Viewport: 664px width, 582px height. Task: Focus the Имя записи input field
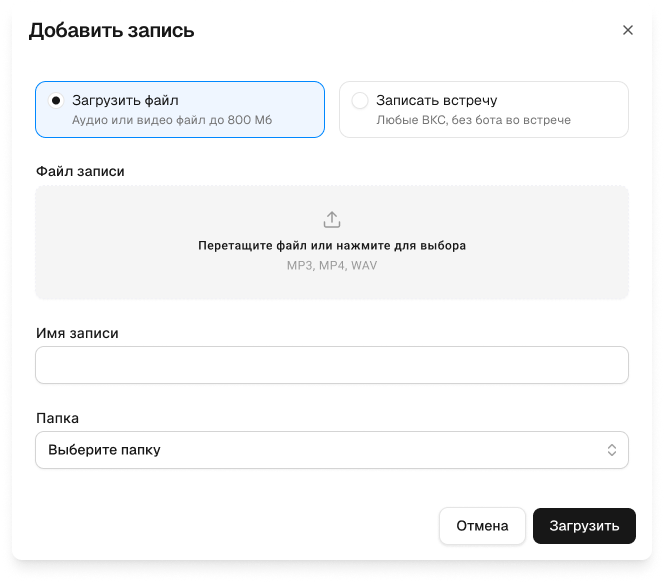coord(332,365)
